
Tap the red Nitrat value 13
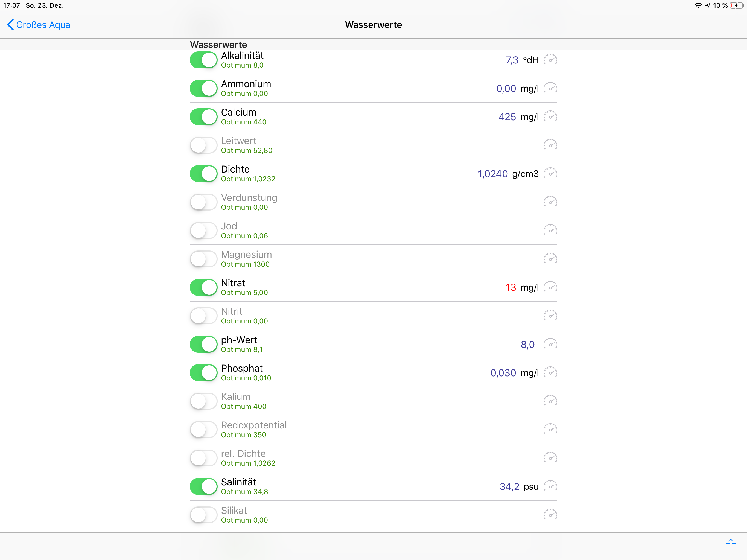coord(510,287)
